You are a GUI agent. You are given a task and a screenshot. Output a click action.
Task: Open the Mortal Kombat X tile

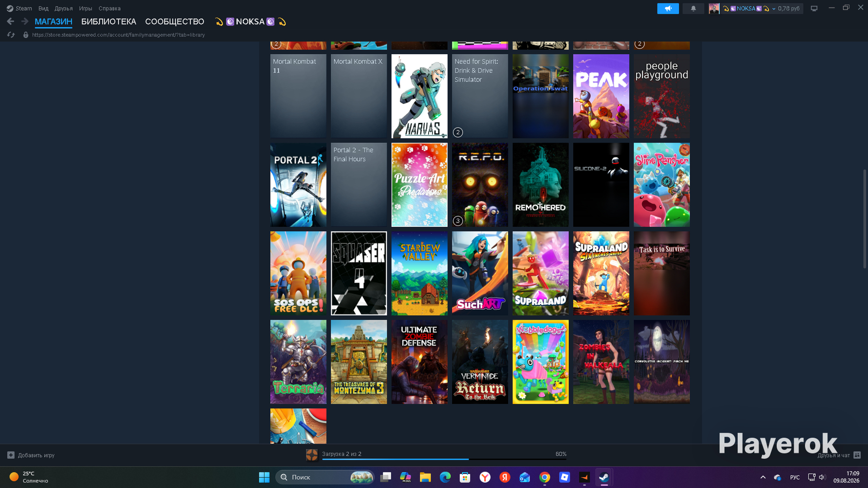[x=359, y=96]
